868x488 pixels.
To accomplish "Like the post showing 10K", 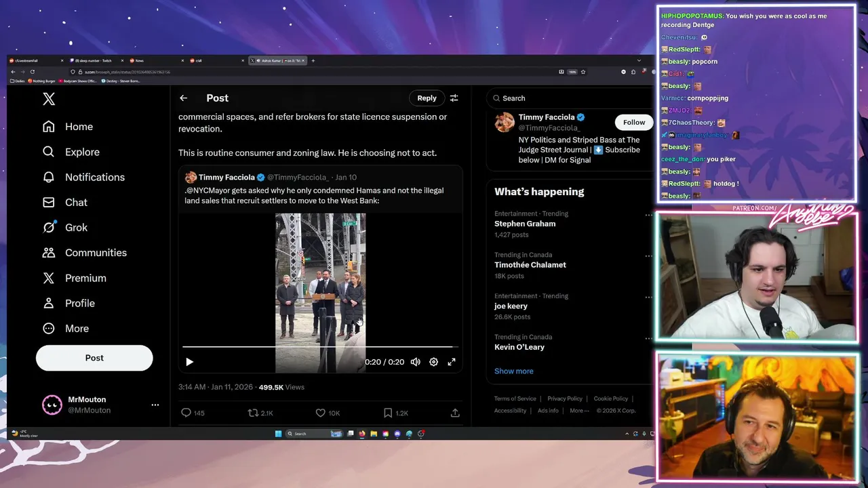I will point(328,413).
